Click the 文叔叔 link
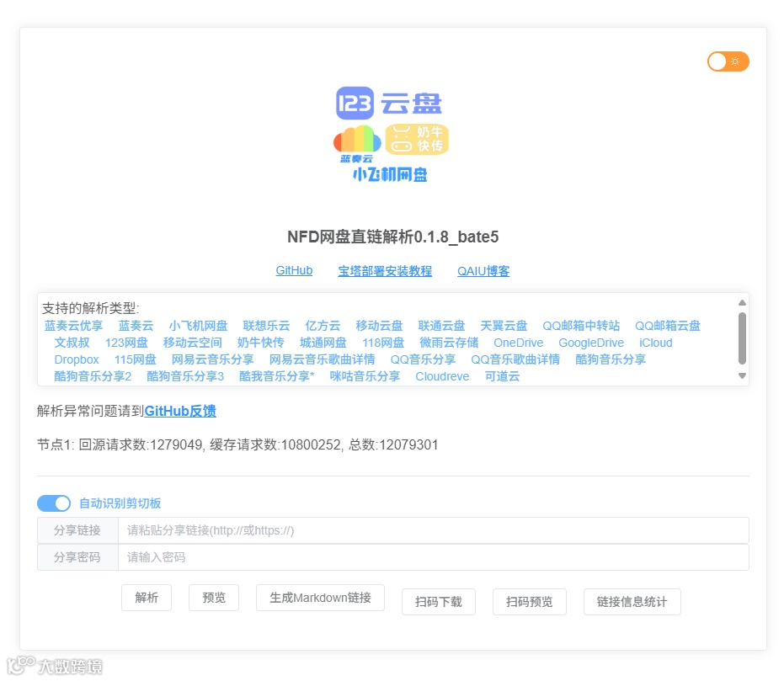The image size is (784, 681). click(72, 343)
